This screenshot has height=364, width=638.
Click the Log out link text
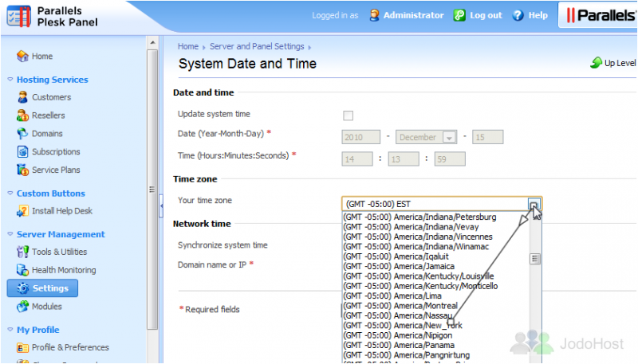click(x=486, y=15)
